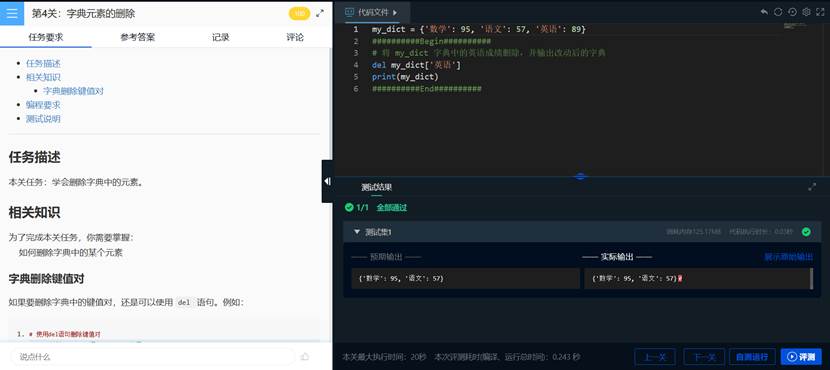Jump to 测试说明 link
This screenshot has width=830, height=370.
pyautogui.click(x=43, y=119)
